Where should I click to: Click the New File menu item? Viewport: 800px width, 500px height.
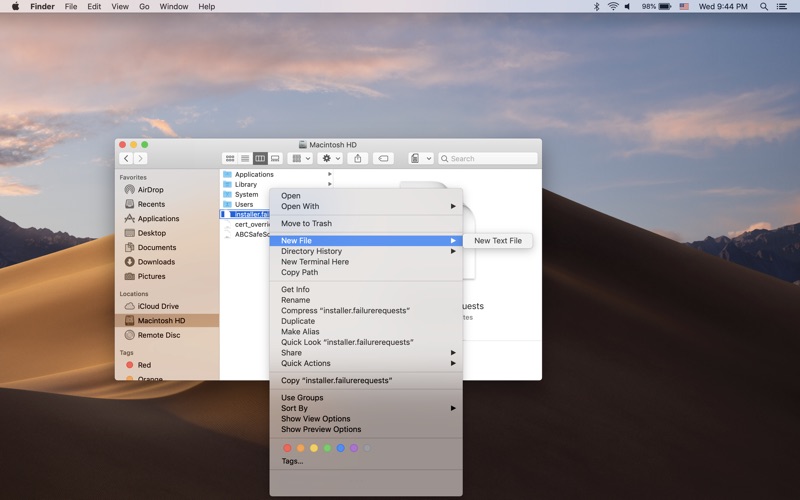pyautogui.click(x=366, y=240)
